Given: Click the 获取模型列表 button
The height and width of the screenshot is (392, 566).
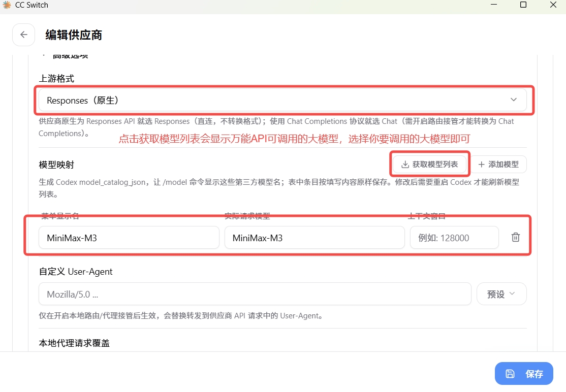Looking at the screenshot, I should pos(430,165).
